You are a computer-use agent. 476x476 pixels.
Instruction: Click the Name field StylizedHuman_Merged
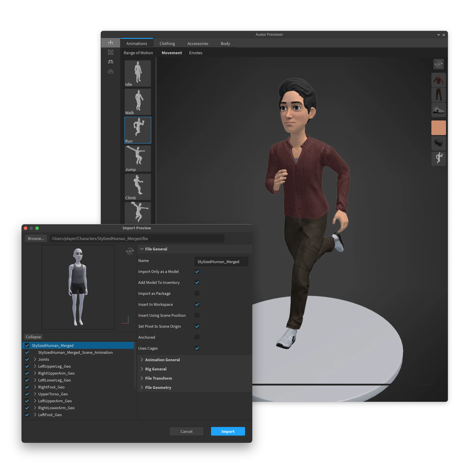click(x=221, y=262)
